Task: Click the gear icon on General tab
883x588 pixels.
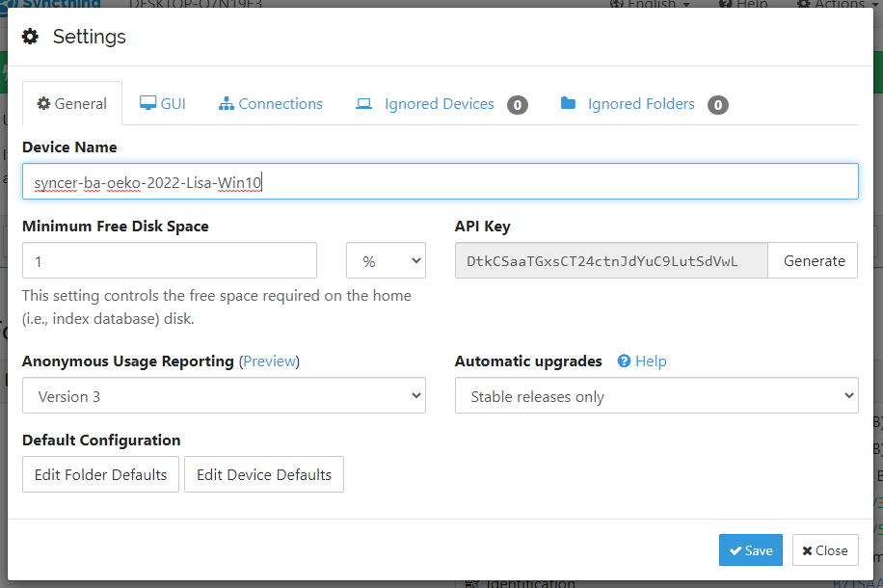Action: [43, 104]
